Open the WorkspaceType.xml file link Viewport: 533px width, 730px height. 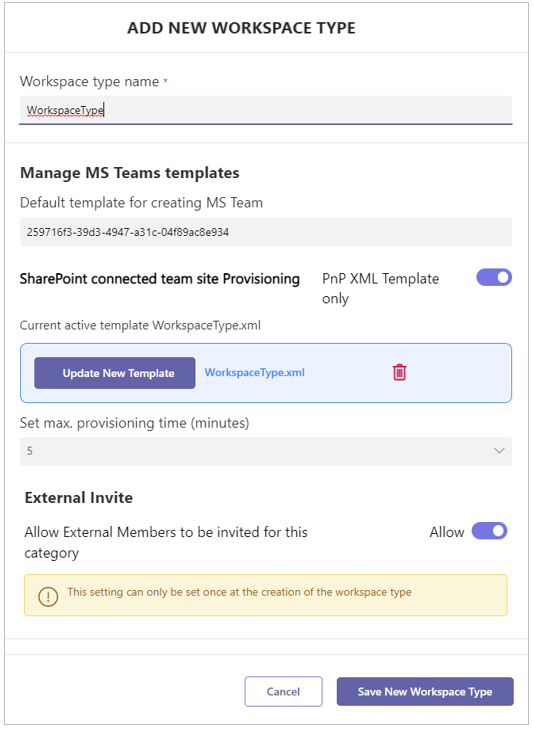tap(255, 372)
